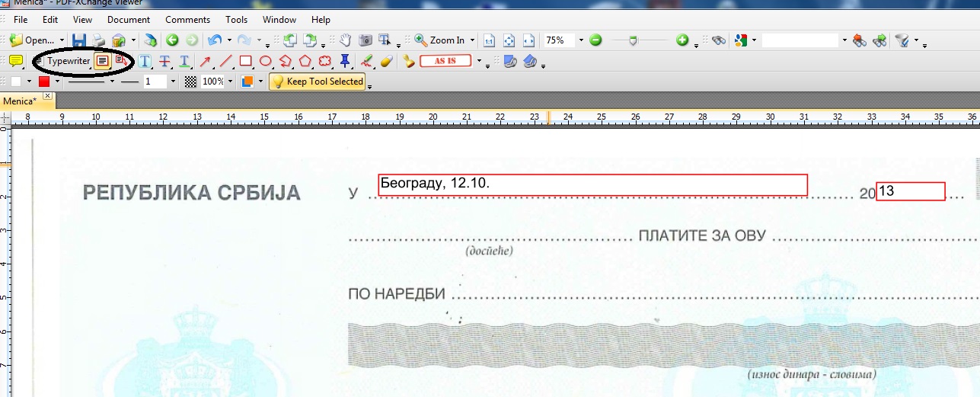Open the View menu
The height and width of the screenshot is (397, 980).
[82, 19]
